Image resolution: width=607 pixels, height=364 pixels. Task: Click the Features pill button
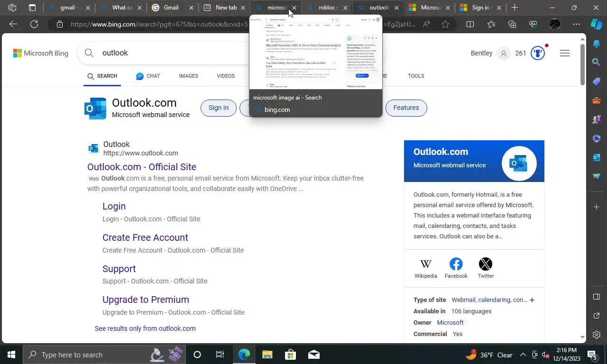406,108
